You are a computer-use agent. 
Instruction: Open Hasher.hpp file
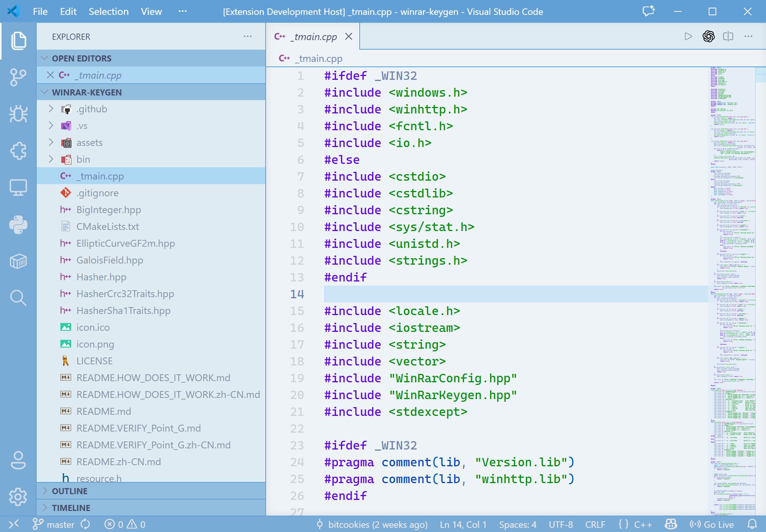[x=151, y=277]
